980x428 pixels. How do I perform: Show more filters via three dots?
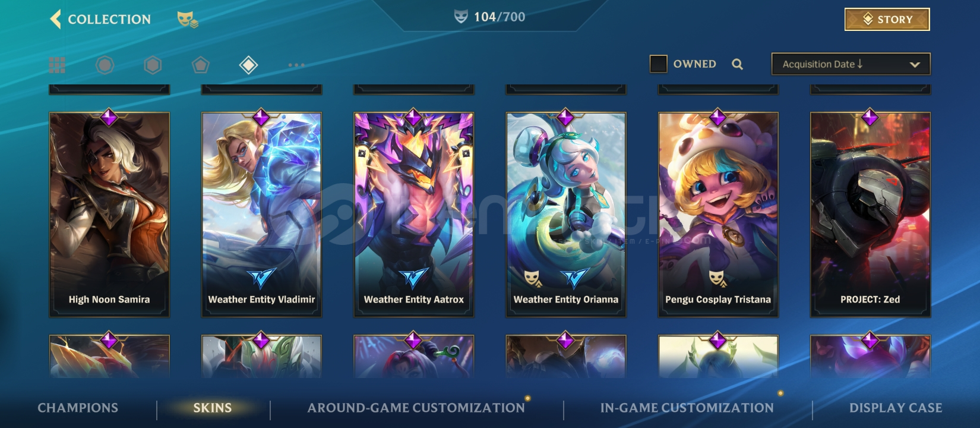click(296, 65)
